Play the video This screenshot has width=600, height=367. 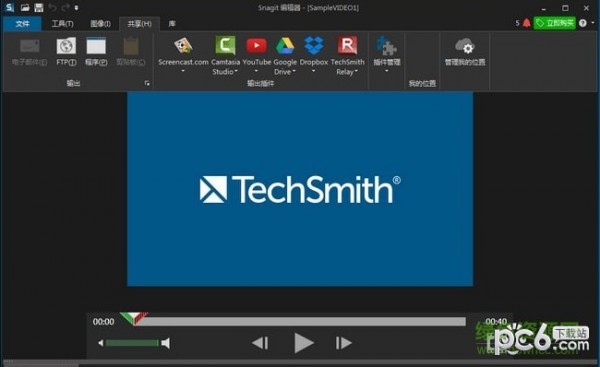[x=304, y=343]
